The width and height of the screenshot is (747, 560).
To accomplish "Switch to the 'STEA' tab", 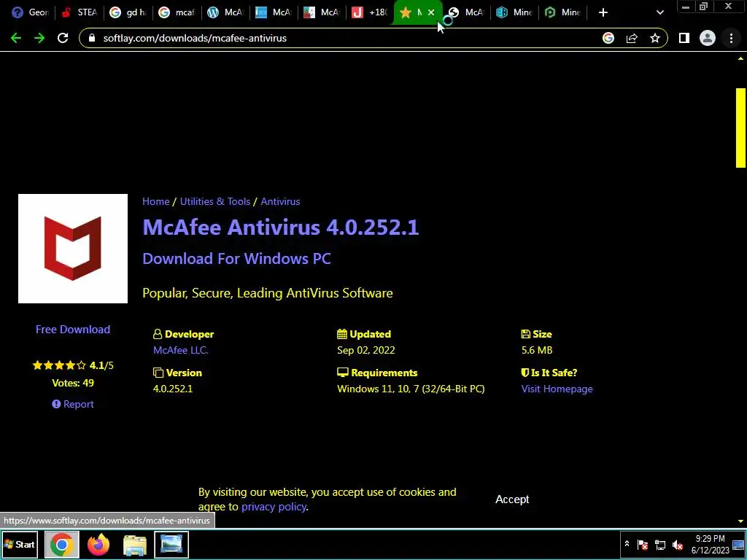I will pos(79,12).
